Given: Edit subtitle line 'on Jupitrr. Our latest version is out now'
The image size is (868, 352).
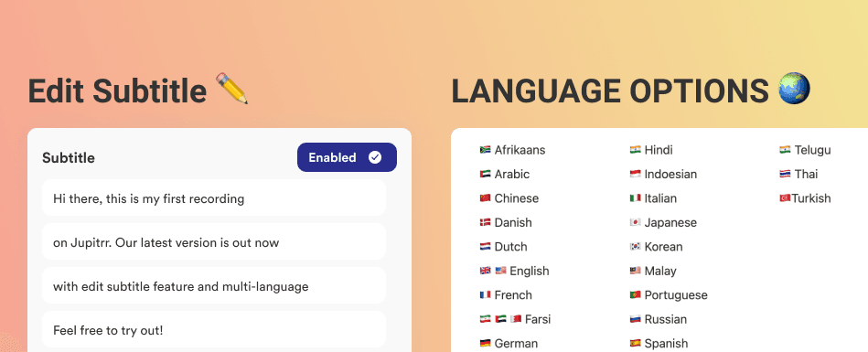Looking at the screenshot, I should click(214, 242).
